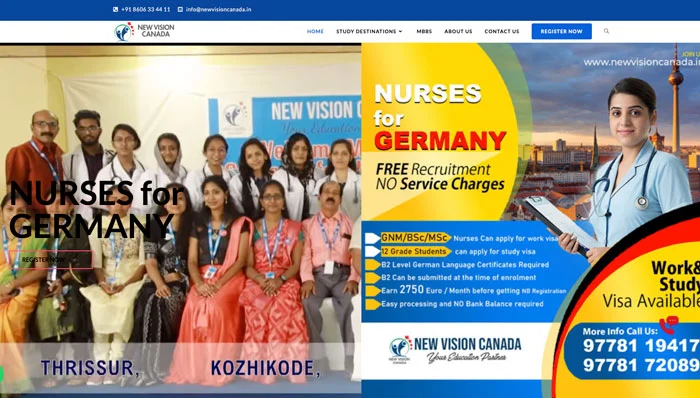Click the email envelope icon
Viewport: 700px width, 398px height.
pos(180,9)
